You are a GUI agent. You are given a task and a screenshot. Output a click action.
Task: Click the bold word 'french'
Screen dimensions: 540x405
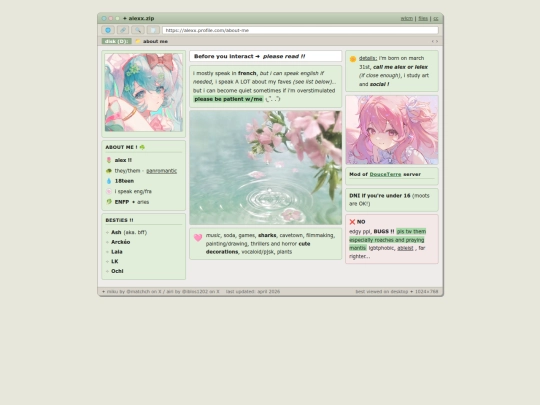(247, 73)
